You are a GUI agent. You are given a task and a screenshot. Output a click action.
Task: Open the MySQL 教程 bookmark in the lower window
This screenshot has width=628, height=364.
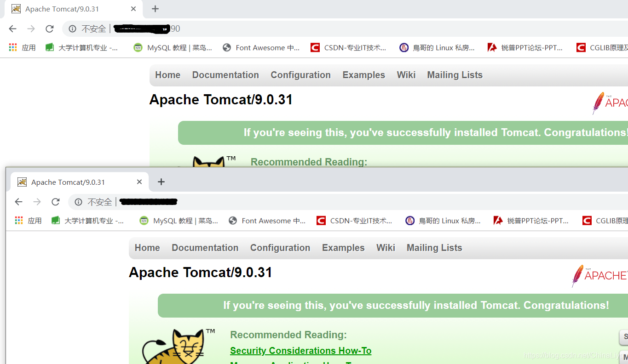[179, 221]
